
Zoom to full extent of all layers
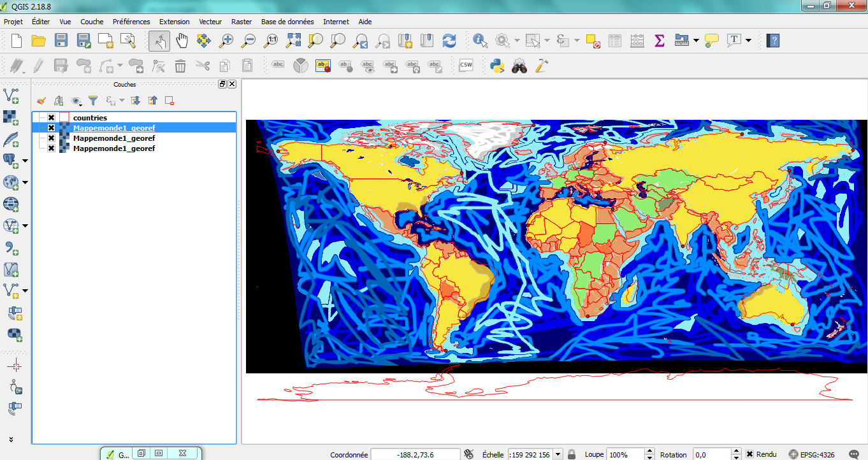pos(293,41)
